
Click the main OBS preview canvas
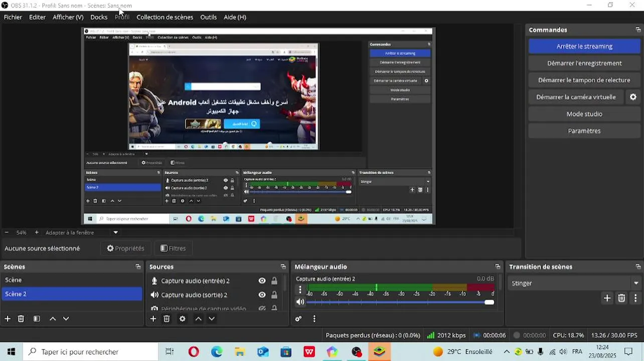(x=259, y=126)
